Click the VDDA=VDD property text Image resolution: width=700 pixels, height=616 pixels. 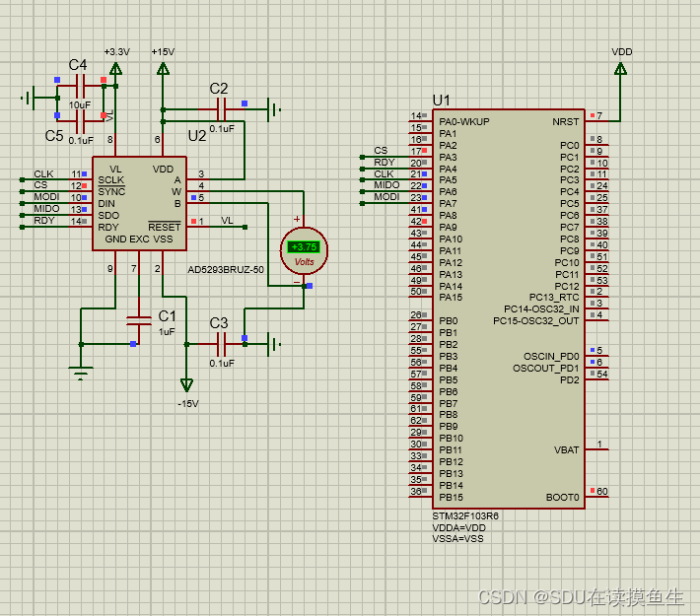(458, 527)
